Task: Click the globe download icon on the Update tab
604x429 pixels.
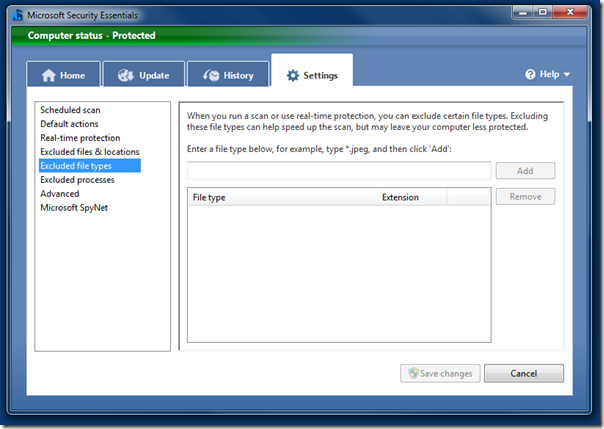Action: click(x=126, y=75)
